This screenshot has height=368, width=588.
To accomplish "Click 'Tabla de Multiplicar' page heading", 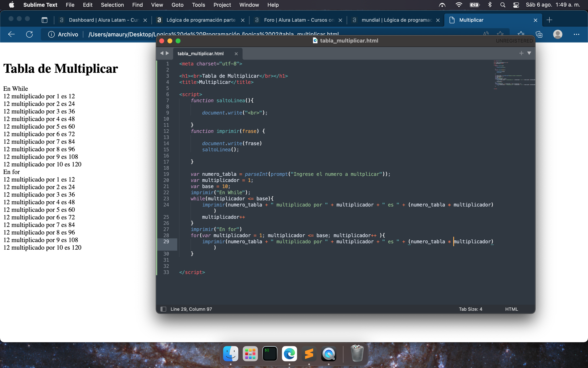I will tap(60, 68).
